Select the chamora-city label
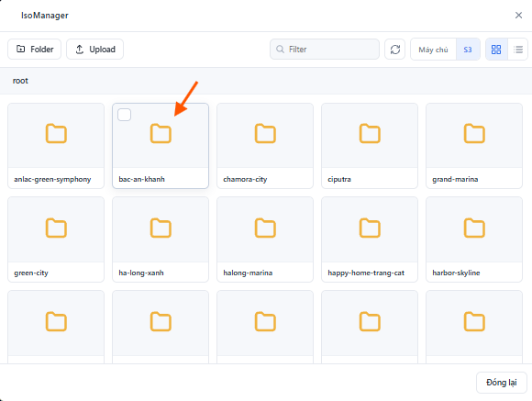This screenshot has width=532, height=401. pyautogui.click(x=245, y=179)
